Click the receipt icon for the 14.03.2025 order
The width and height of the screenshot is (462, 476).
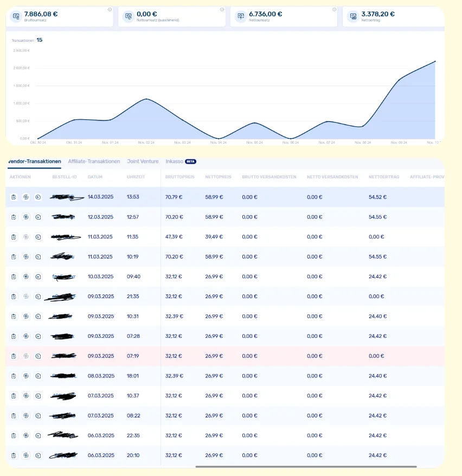click(x=38, y=197)
